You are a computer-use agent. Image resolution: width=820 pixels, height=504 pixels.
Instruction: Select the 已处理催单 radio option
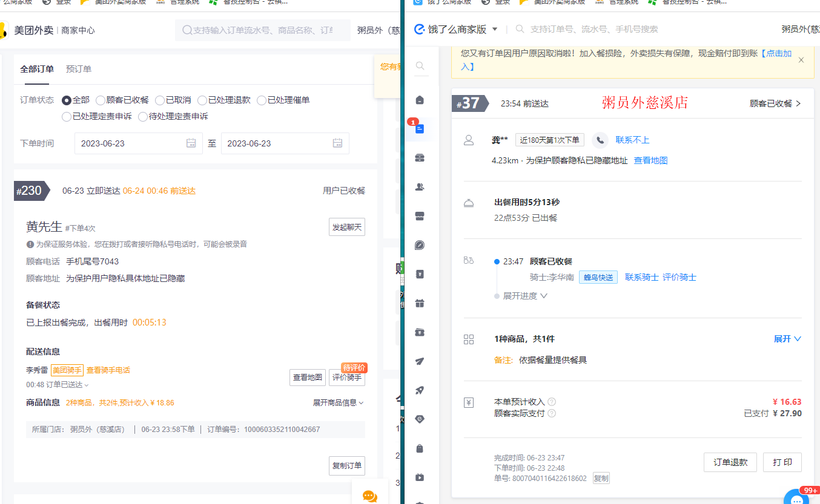262,100
